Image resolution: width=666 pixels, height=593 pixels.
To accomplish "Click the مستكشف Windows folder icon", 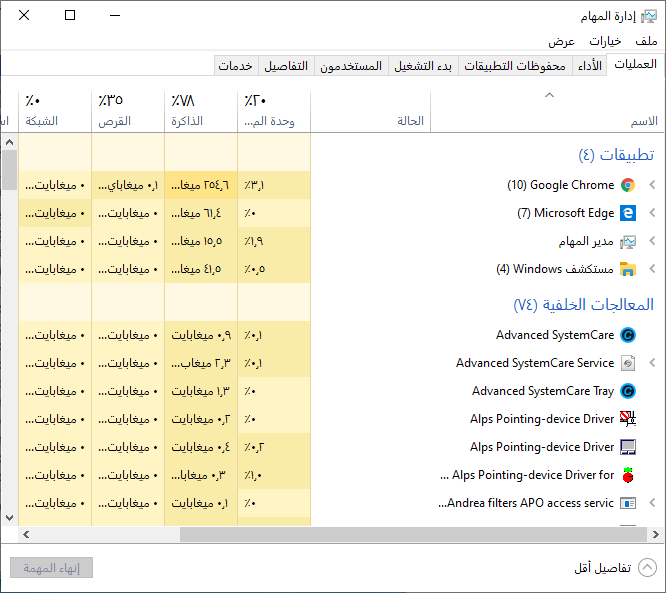I will [x=628, y=269].
